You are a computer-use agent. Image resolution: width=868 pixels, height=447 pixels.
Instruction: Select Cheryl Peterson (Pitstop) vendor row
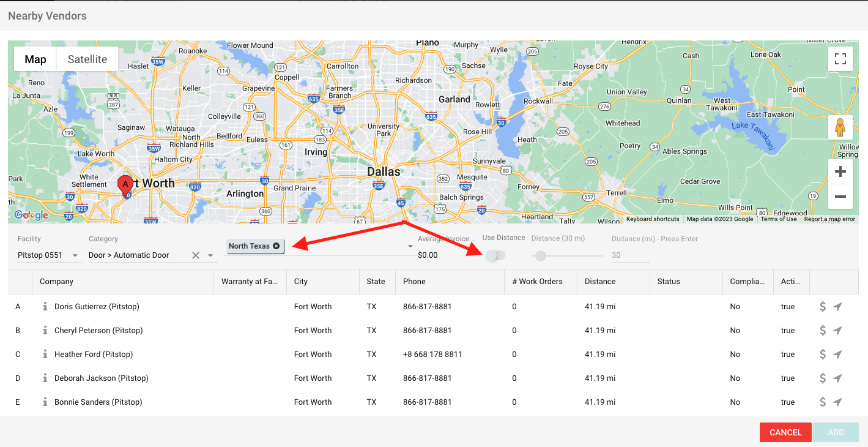(x=434, y=331)
